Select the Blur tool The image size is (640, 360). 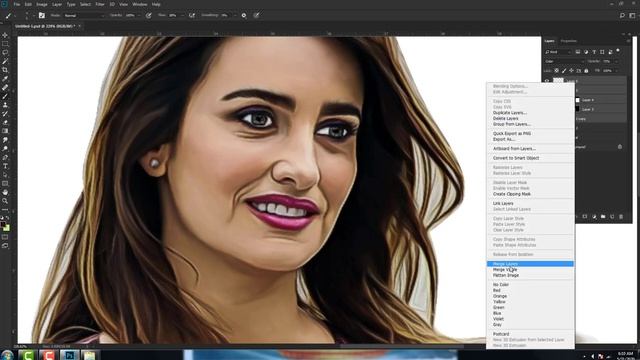5,140
